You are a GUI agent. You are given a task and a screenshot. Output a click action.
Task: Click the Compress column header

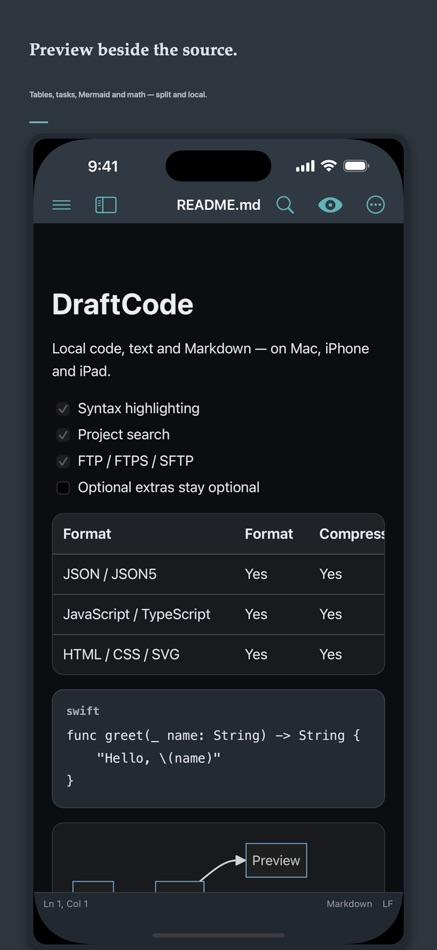pos(352,534)
